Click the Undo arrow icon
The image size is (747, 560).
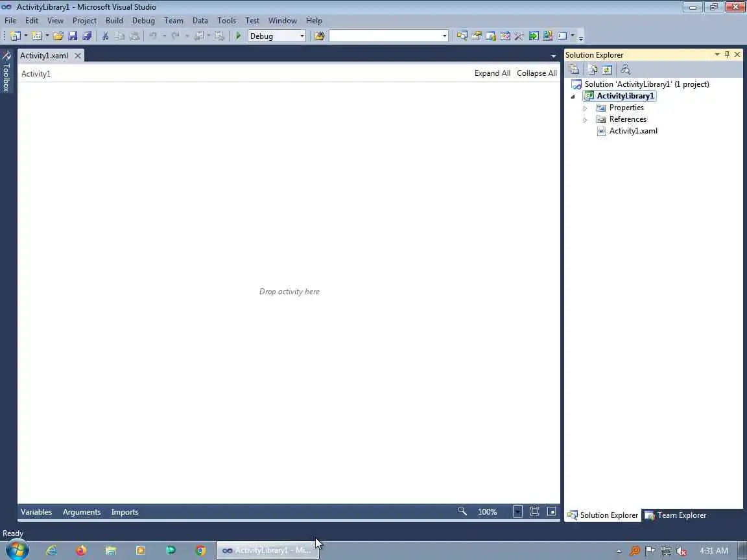(x=153, y=36)
